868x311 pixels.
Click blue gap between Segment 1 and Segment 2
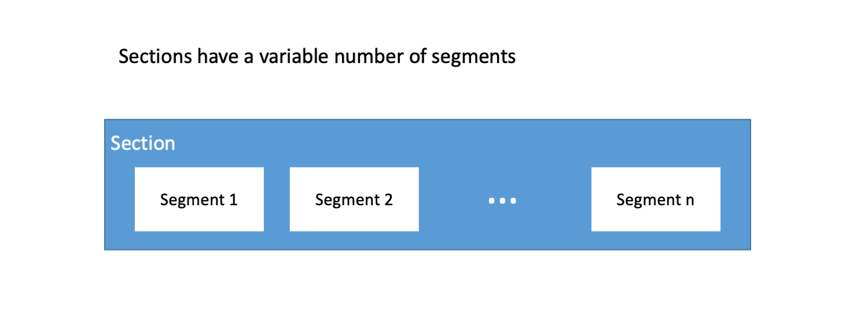[277, 199]
